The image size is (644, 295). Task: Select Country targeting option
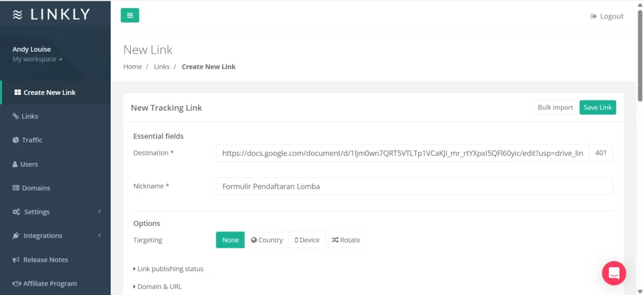click(267, 240)
